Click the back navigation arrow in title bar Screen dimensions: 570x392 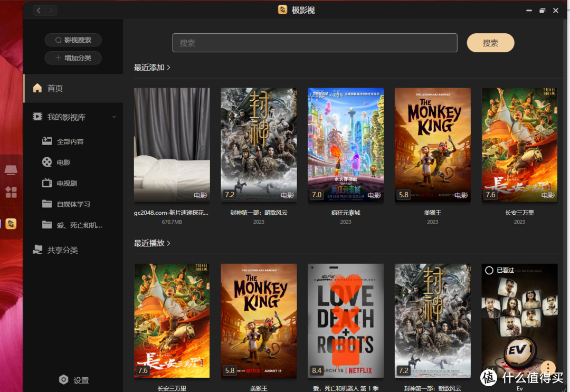[x=39, y=11]
